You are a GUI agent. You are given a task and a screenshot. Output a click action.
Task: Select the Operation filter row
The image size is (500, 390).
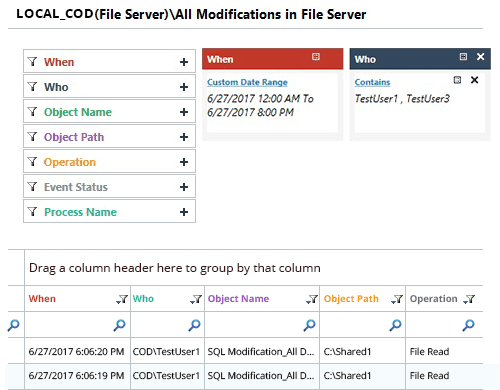[x=109, y=162]
